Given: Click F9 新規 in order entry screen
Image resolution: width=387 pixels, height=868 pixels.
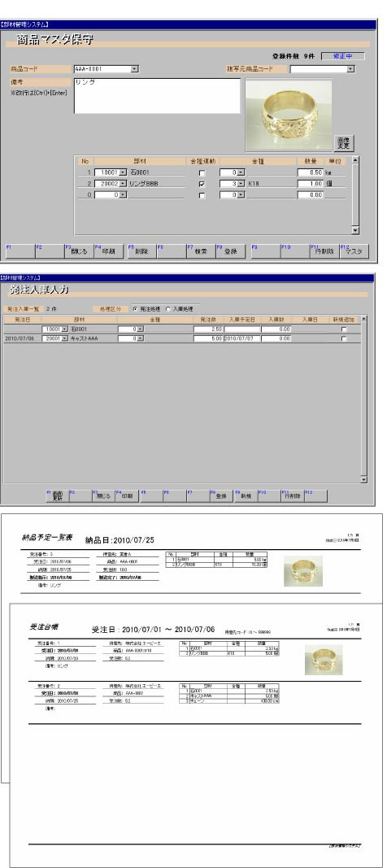Looking at the screenshot, I should click(245, 496).
